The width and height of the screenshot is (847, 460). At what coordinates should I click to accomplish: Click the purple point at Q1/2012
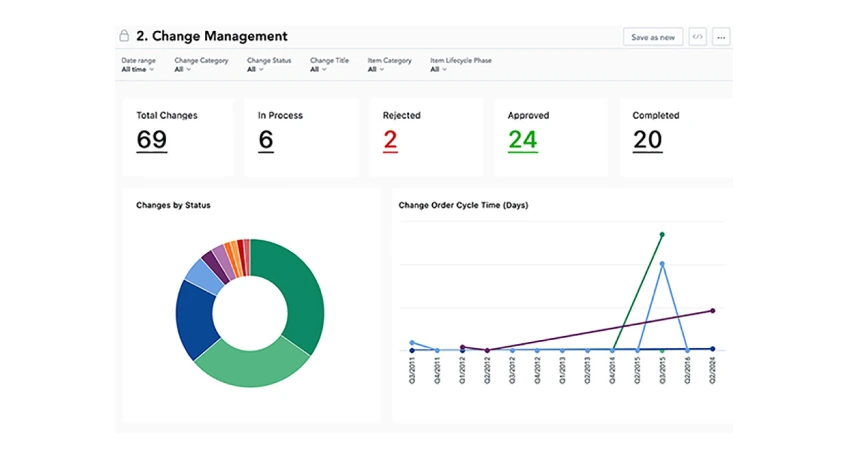tap(462, 347)
